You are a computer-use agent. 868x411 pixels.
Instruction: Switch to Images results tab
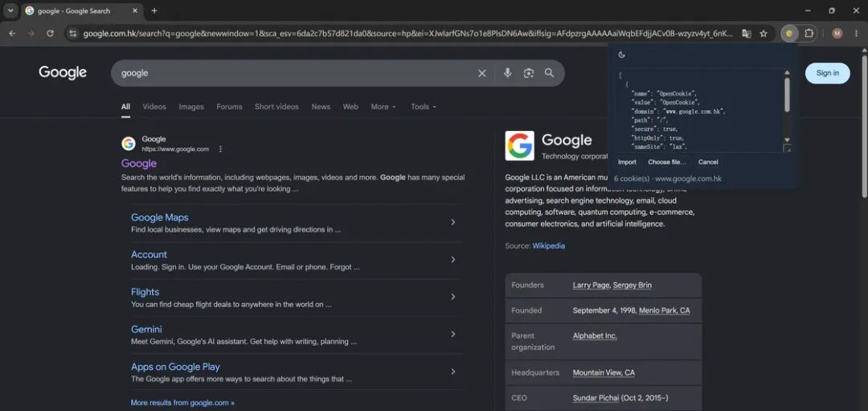point(191,107)
